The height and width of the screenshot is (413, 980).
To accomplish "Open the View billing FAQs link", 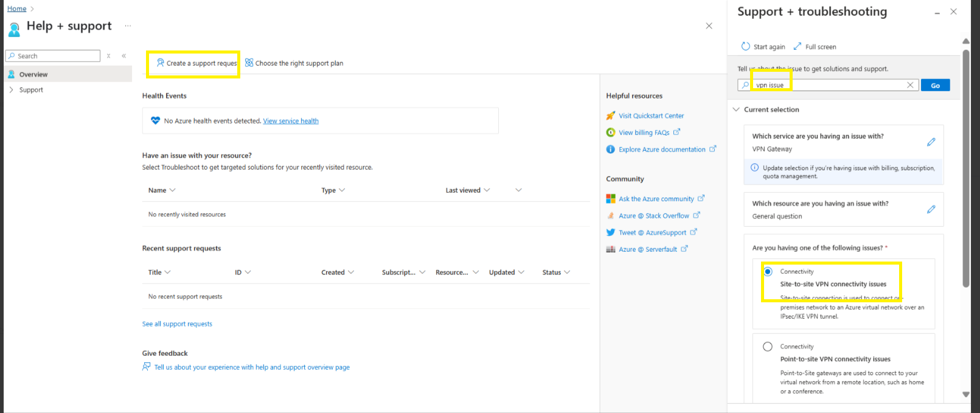I will click(x=644, y=133).
